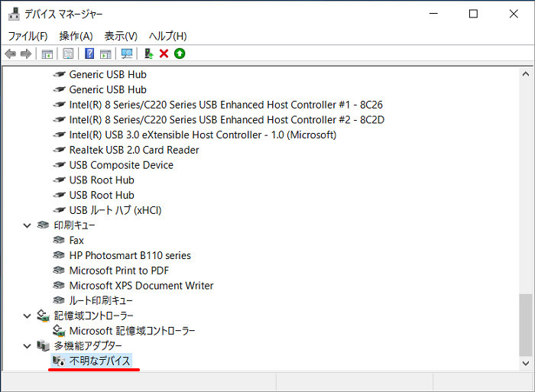Click the 不明なデバイス warning icon
The height and width of the screenshot is (392, 535).
point(59,361)
